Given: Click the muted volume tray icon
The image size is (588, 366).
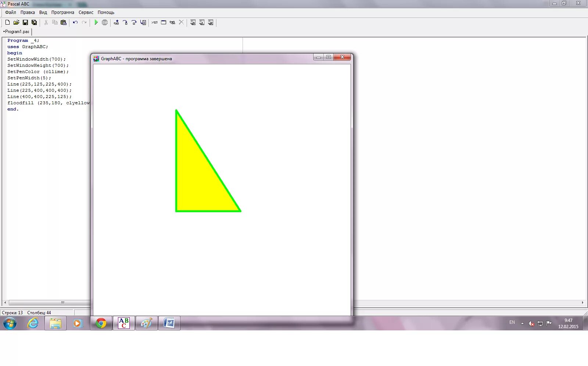Looking at the screenshot, I should coord(531,323).
